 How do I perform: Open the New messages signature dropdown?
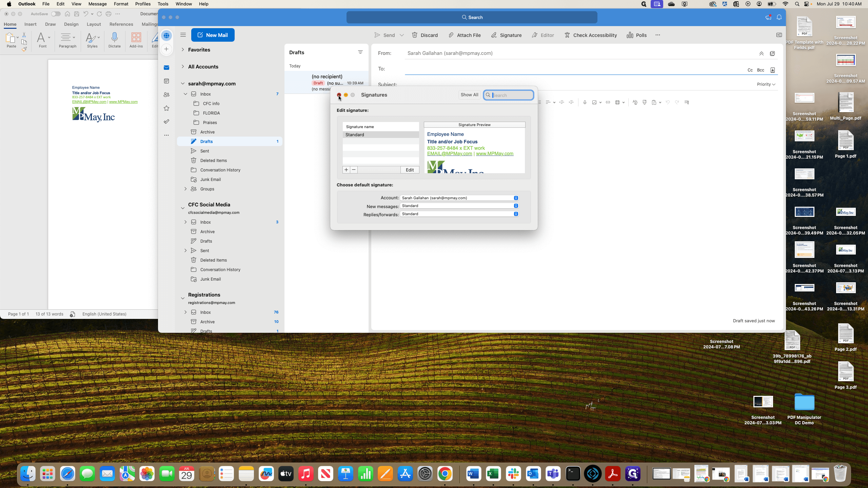click(459, 206)
